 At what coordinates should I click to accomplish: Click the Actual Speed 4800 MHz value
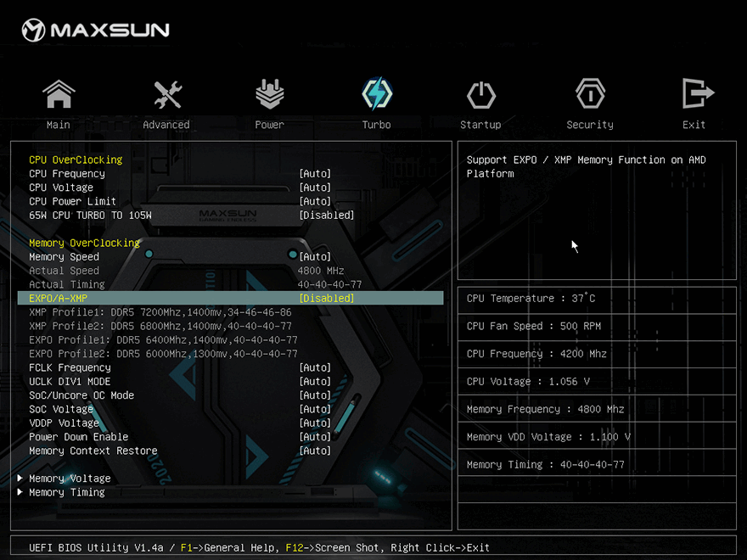tap(321, 271)
